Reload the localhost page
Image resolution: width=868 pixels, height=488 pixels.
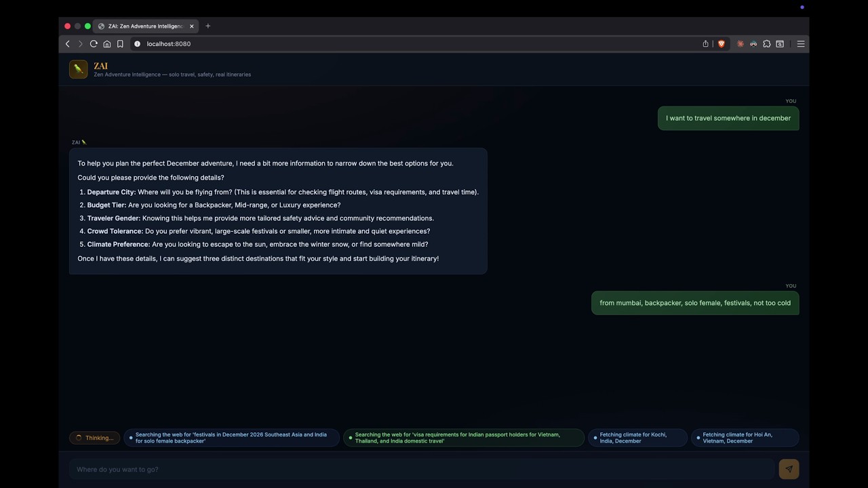(x=94, y=44)
